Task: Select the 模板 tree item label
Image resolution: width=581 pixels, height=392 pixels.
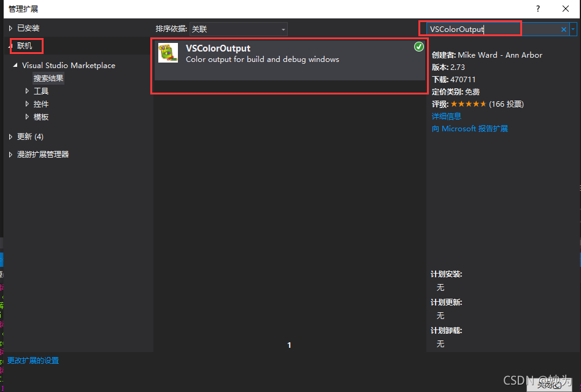Action: coord(41,117)
